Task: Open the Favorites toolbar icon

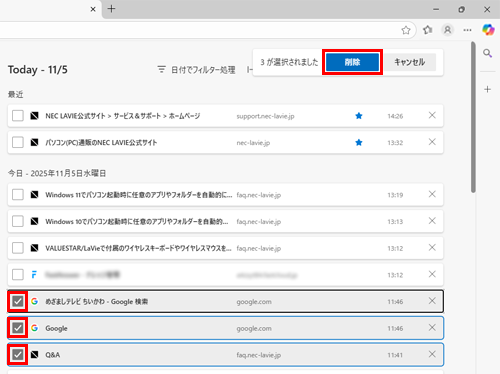Action: point(428,30)
